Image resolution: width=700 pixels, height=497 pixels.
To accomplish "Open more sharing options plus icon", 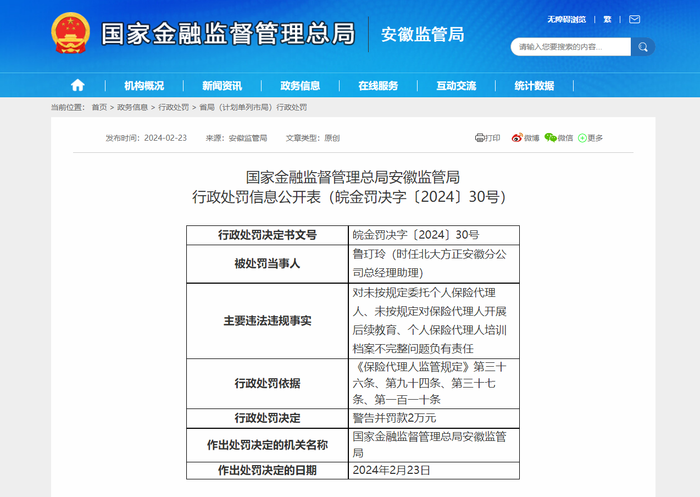I will (582, 138).
